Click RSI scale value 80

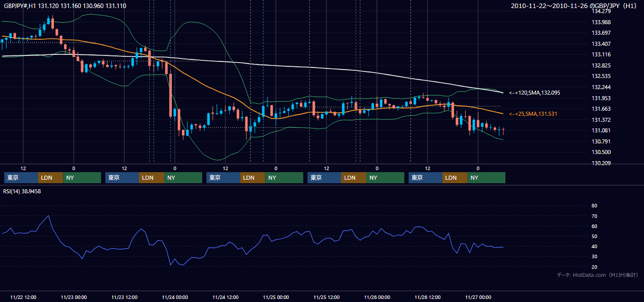pyautogui.click(x=594, y=206)
